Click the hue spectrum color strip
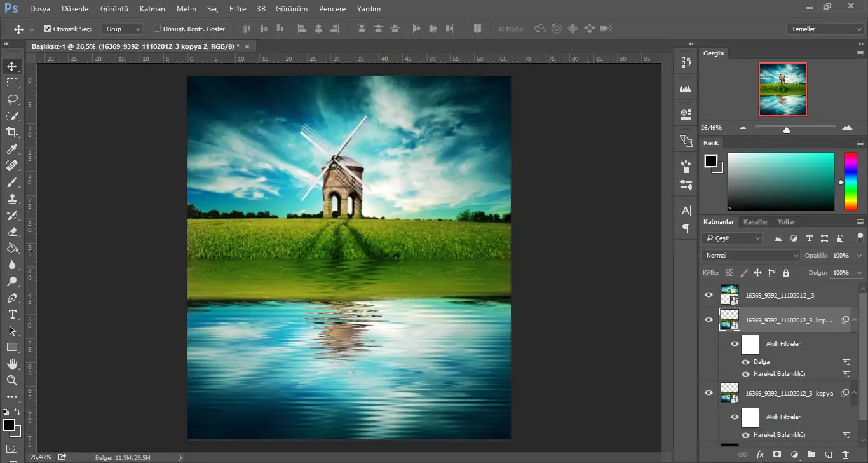 [x=850, y=181]
